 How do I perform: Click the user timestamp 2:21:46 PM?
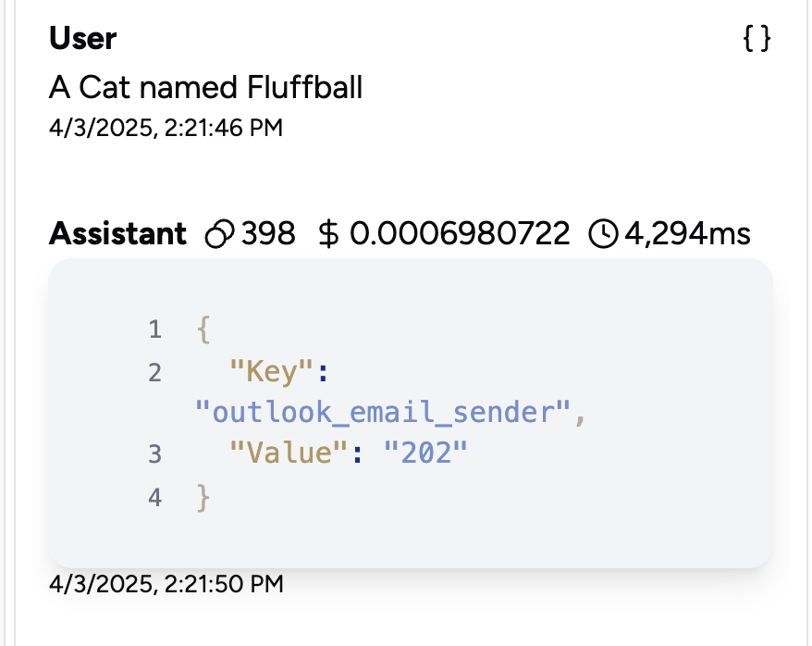click(x=166, y=128)
